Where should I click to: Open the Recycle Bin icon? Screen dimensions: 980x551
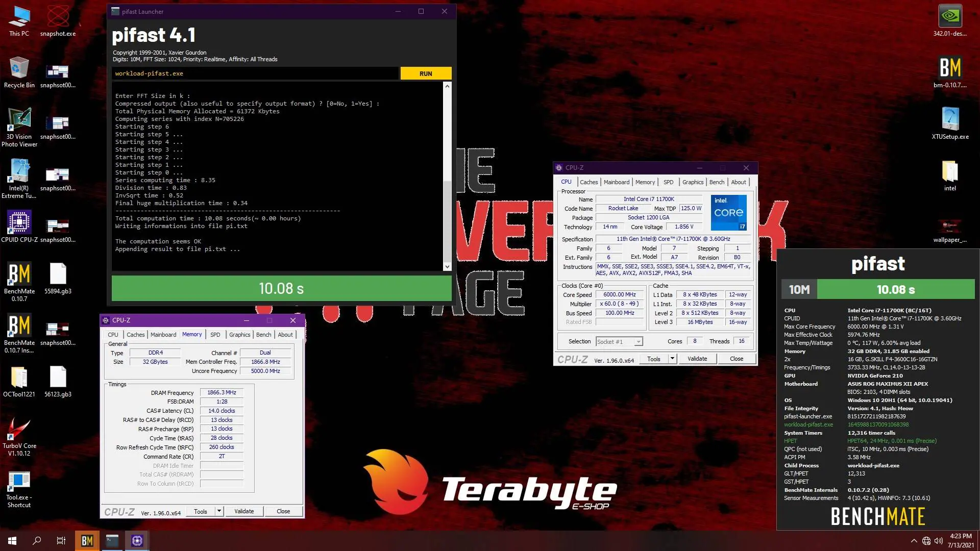[19, 72]
